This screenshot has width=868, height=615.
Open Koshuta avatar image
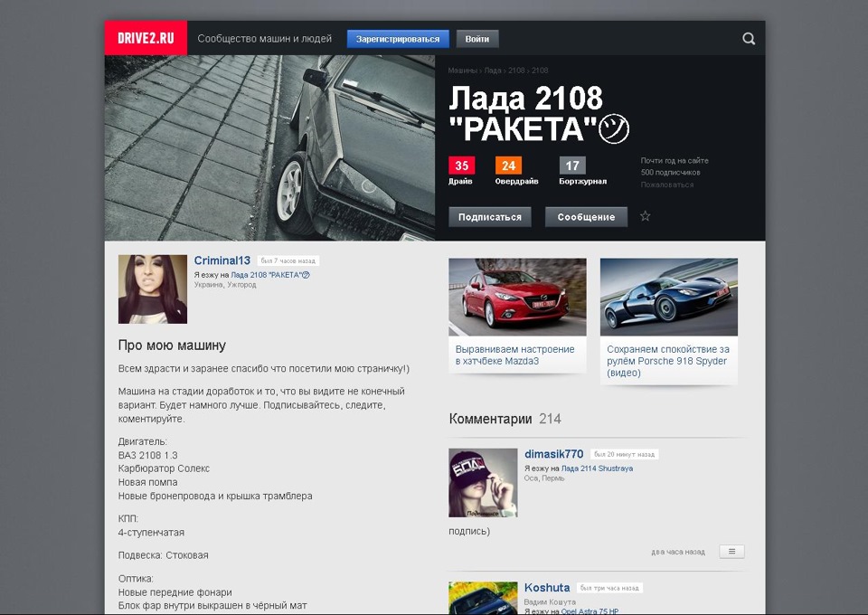(483, 598)
